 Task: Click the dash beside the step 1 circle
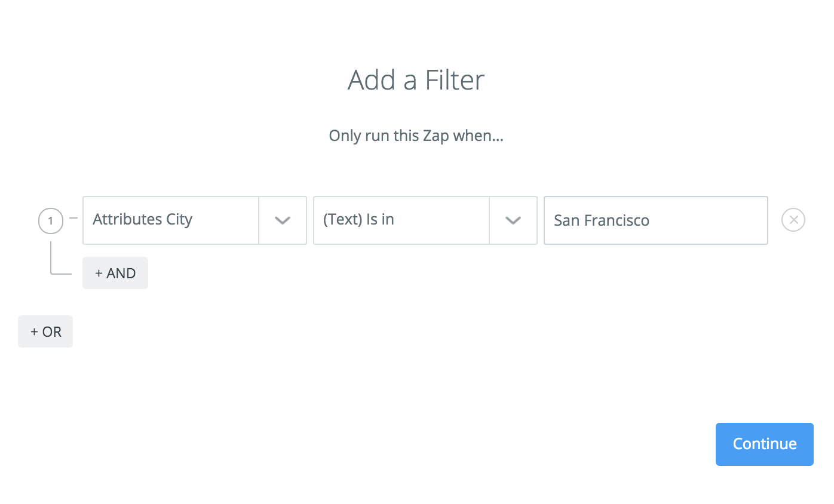click(73, 219)
